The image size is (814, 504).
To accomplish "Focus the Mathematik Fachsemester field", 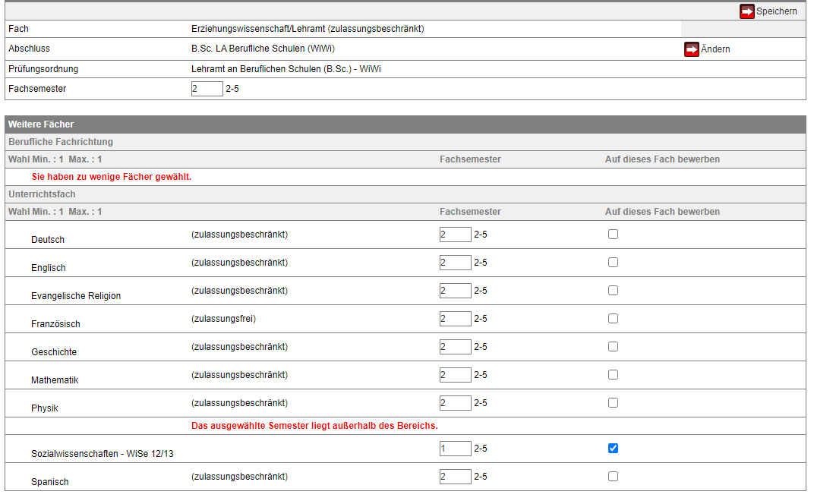I will point(455,375).
